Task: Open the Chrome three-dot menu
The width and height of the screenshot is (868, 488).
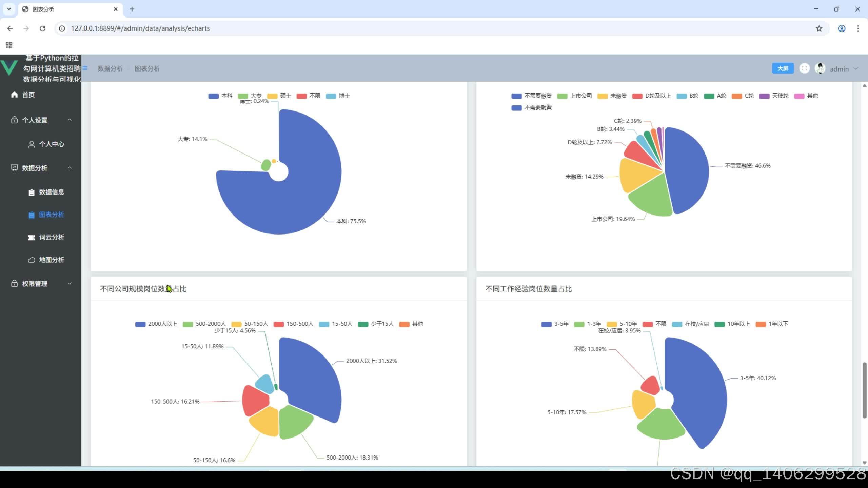Action: click(858, 28)
